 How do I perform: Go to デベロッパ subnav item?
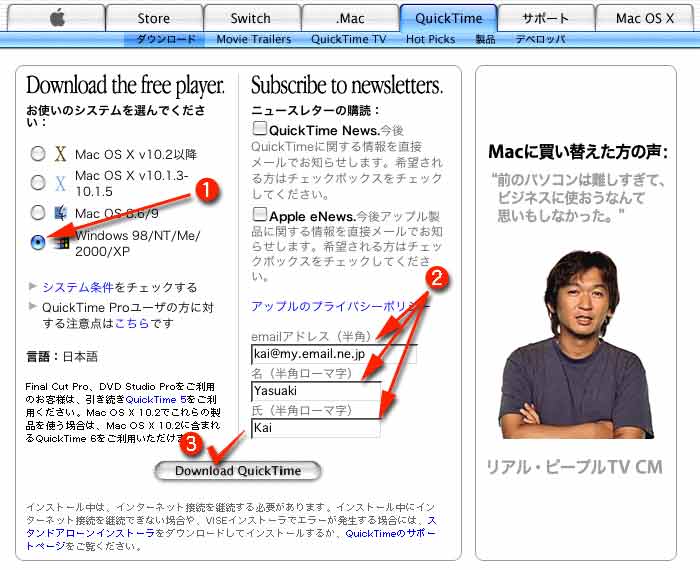point(541,39)
